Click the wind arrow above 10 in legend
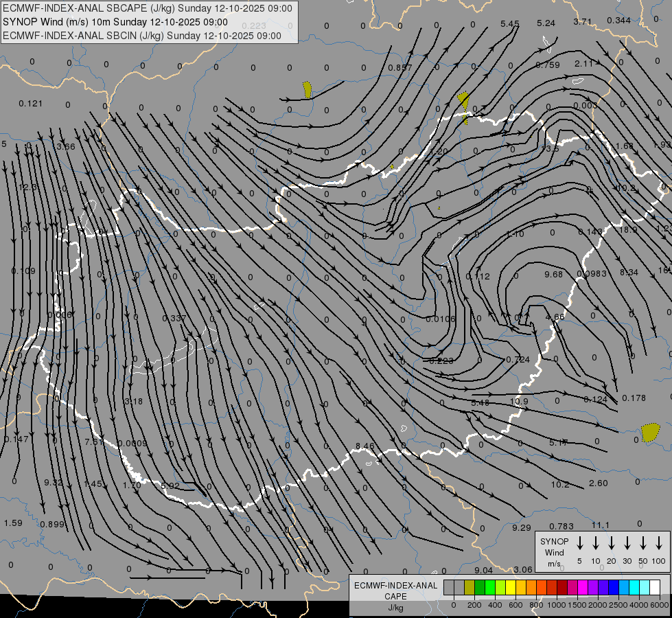Image resolution: width=672 pixels, height=618 pixels. 596,543
